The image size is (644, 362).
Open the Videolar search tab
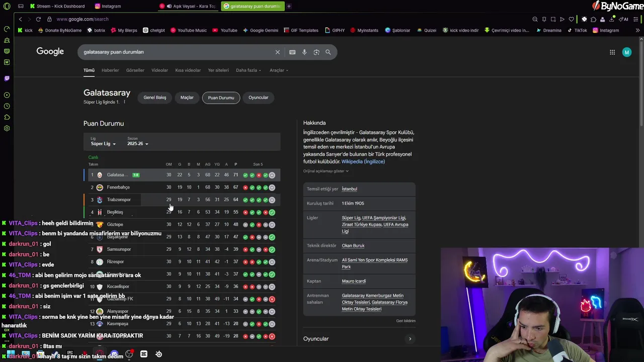[x=159, y=70]
